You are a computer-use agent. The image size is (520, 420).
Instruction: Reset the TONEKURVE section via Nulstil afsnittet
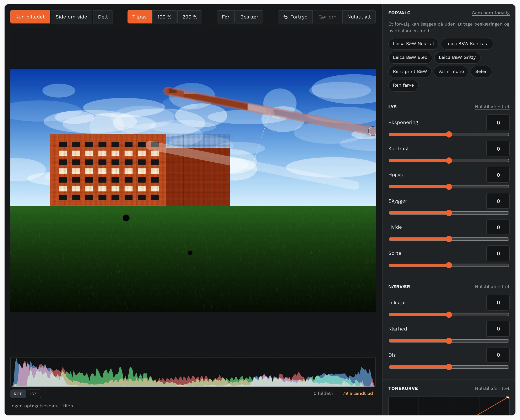click(x=492, y=388)
